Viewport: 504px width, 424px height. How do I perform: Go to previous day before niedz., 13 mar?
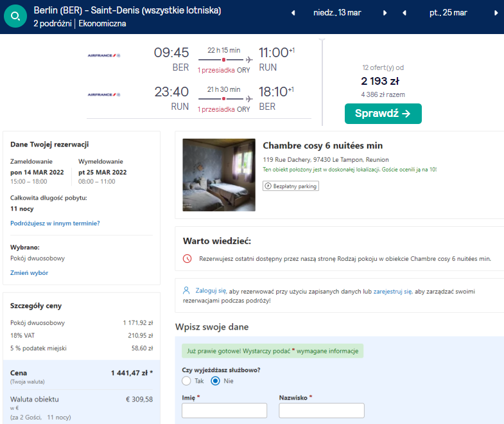pos(293,13)
